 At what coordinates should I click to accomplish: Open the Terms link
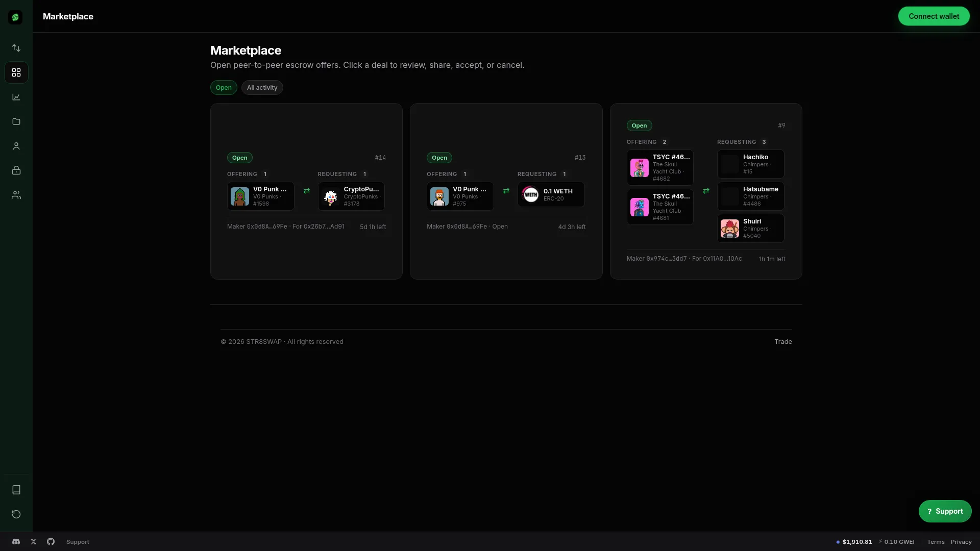coord(936,542)
